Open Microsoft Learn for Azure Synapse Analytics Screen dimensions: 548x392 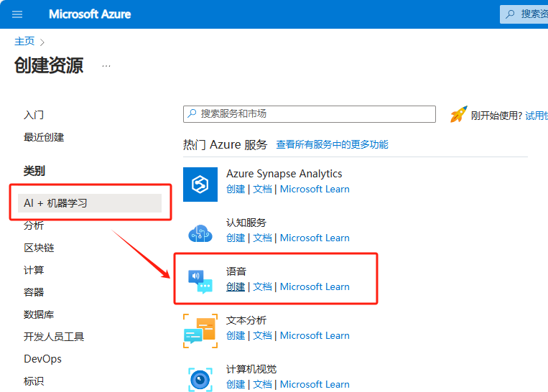315,189
